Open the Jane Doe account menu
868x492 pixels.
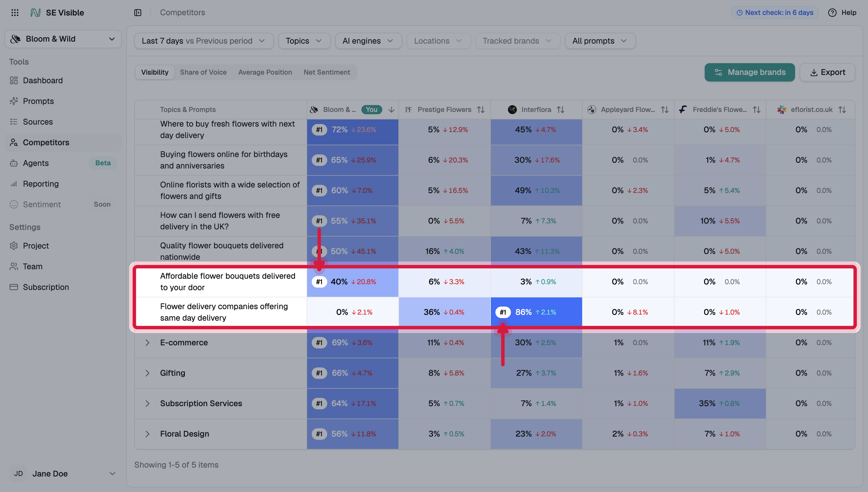[63, 474]
